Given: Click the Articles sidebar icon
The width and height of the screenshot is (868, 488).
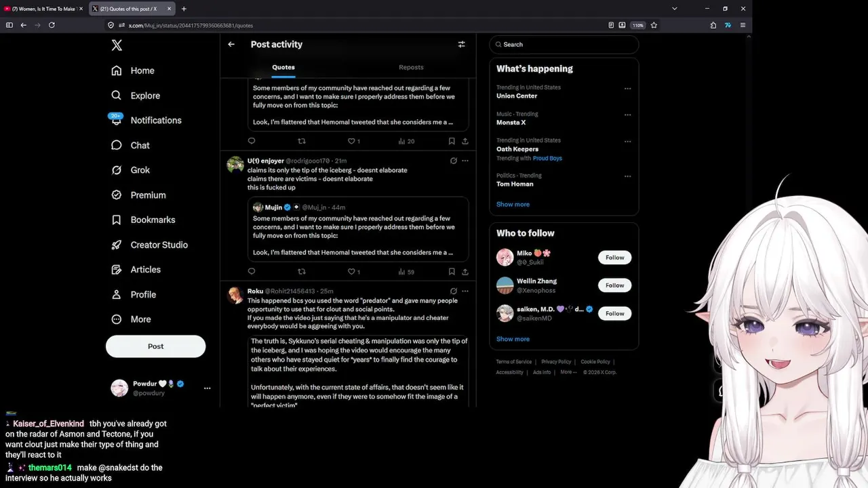Looking at the screenshot, I should [117, 270].
